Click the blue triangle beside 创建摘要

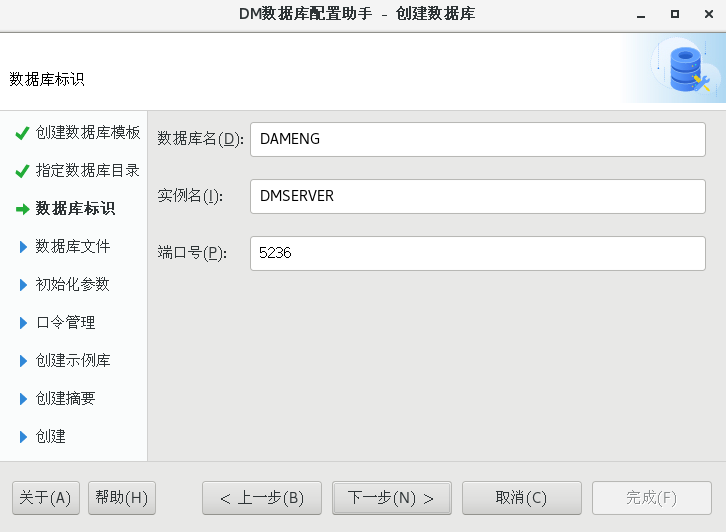click(x=23, y=399)
